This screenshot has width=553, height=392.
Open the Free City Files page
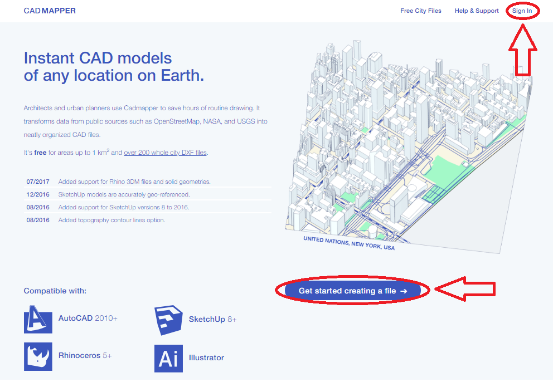[421, 11]
